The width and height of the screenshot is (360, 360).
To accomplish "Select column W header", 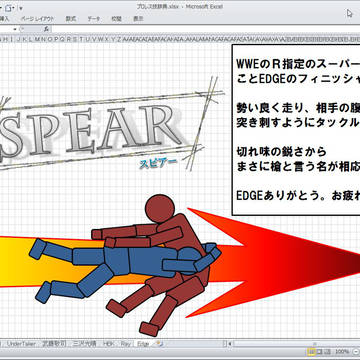I will 100,39.
